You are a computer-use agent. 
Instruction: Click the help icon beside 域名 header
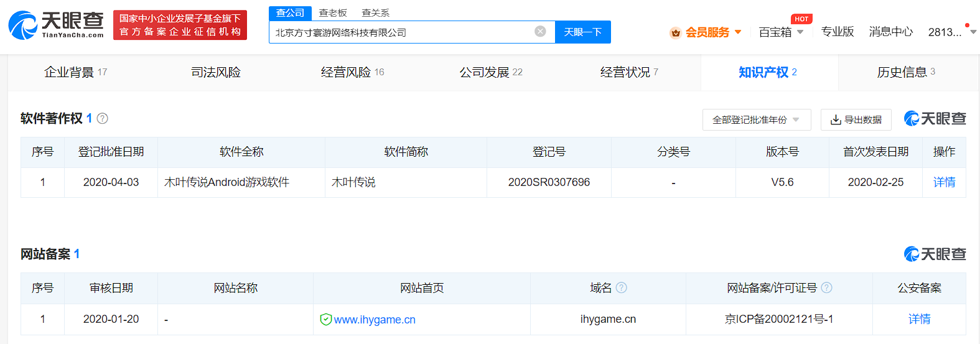pyautogui.click(x=621, y=287)
